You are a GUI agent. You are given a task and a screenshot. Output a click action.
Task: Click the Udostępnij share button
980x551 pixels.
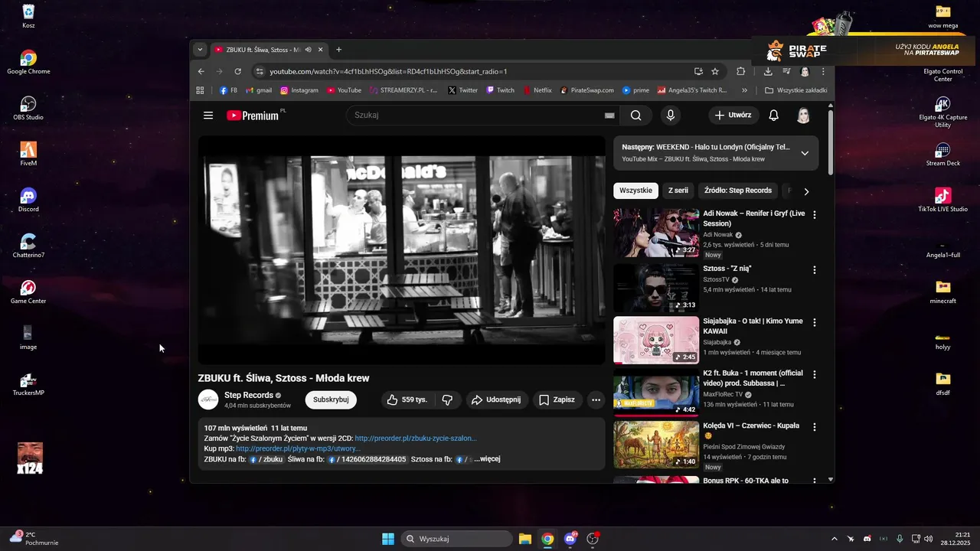(x=496, y=399)
